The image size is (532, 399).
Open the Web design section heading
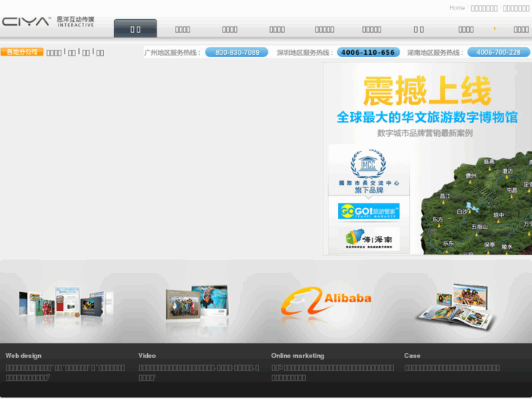[x=23, y=356]
